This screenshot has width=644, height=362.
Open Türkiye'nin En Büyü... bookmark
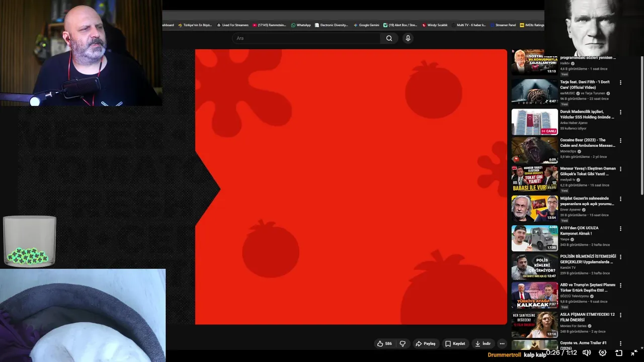point(195,25)
